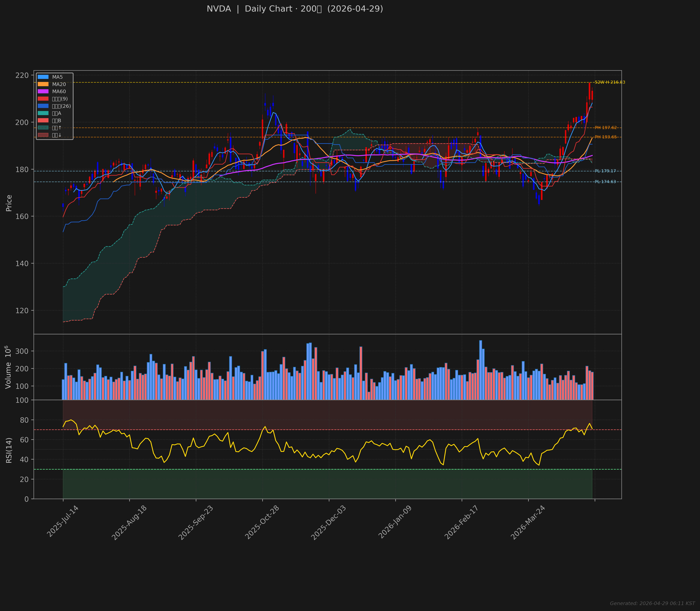
Task: Click the up-arrow cloud legend swatch
Action: [x=43, y=128]
